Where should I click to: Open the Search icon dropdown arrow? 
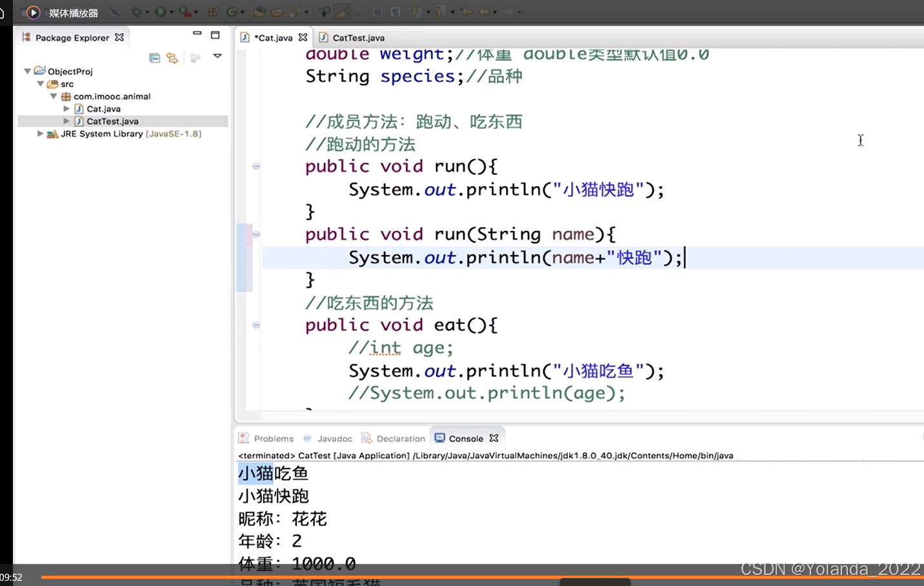coord(306,12)
